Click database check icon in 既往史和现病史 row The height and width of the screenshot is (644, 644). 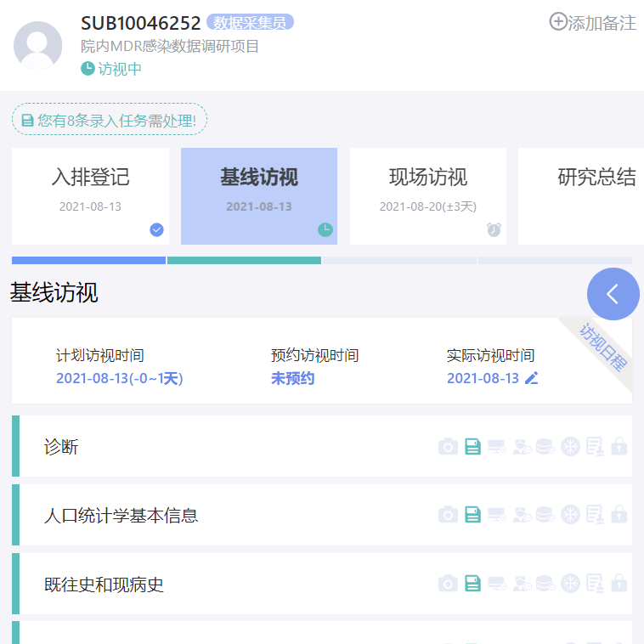pyautogui.click(x=545, y=584)
